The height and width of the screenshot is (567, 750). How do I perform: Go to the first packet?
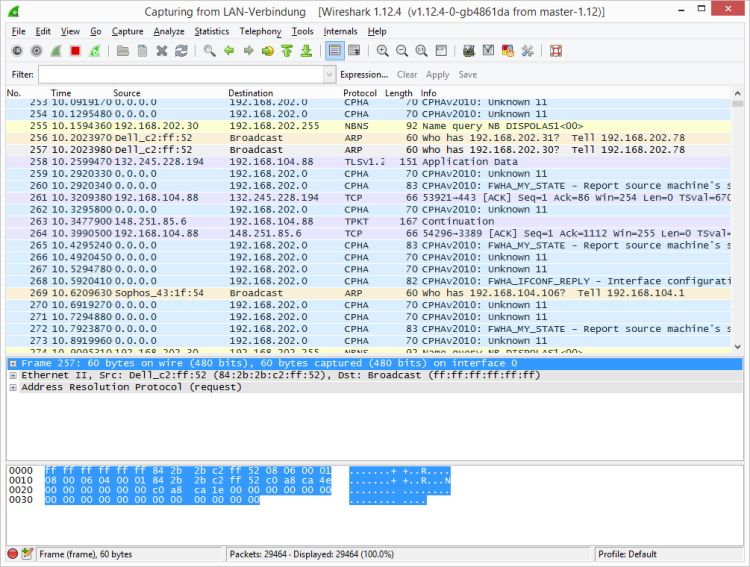pos(286,51)
